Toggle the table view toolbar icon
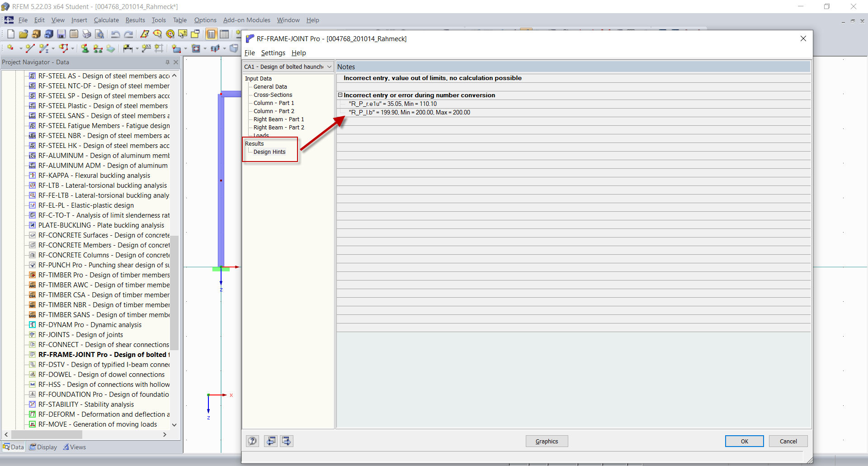 [x=224, y=34]
